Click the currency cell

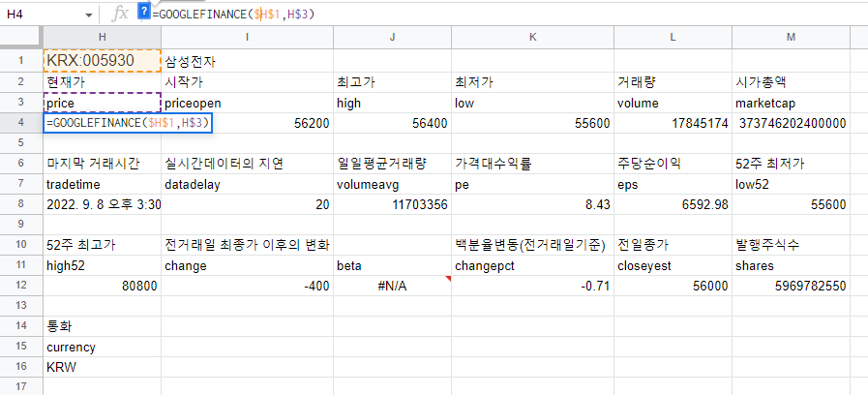point(103,348)
